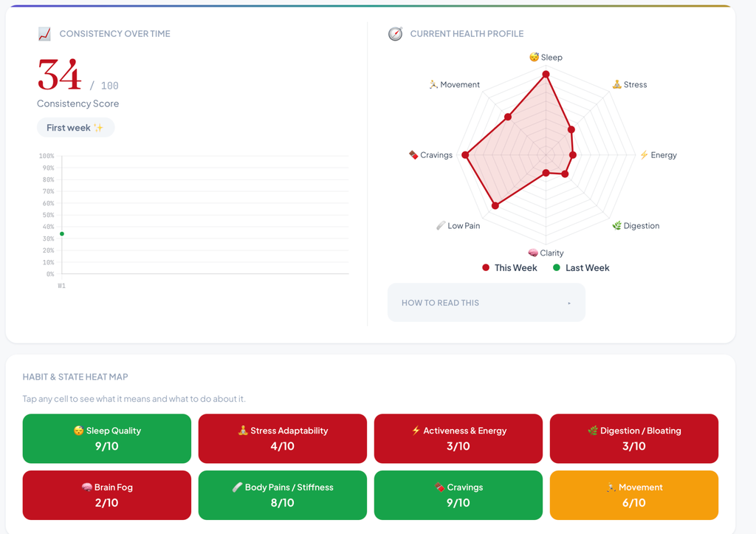Click the Cravings chocolate icon on radar

pos(413,155)
